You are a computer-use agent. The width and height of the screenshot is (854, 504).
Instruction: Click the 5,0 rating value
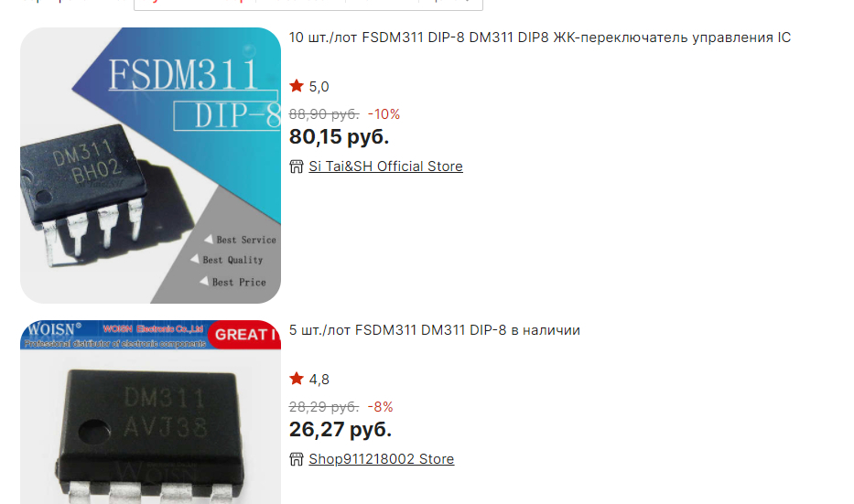pyautogui.click(x=319, y=87)
